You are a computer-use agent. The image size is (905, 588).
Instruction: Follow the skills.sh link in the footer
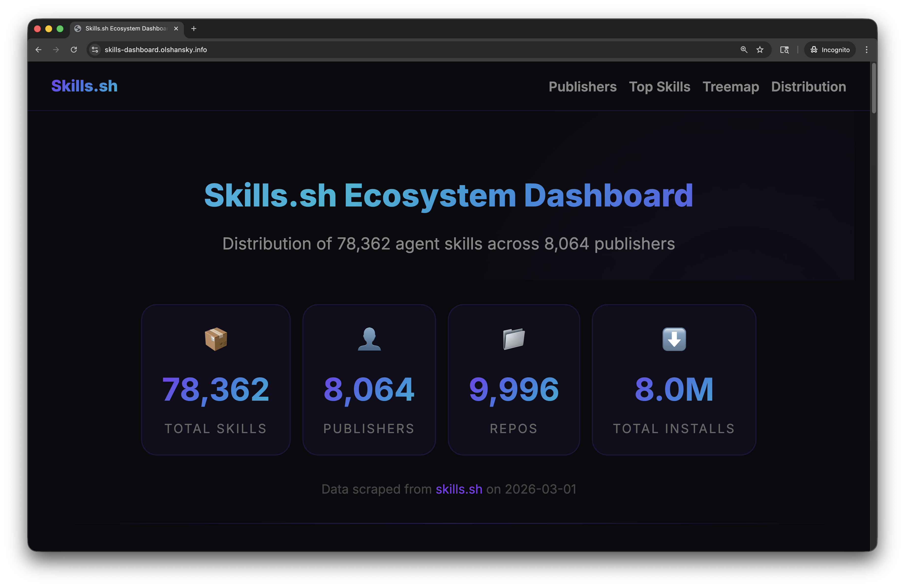(x=459, y=489)
